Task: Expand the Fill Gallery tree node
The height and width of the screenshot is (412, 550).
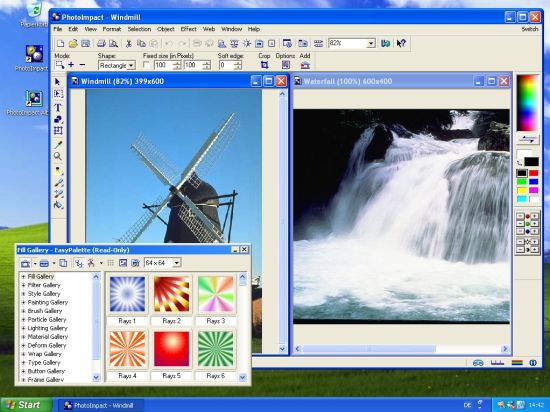Action: tap(24, 277)
